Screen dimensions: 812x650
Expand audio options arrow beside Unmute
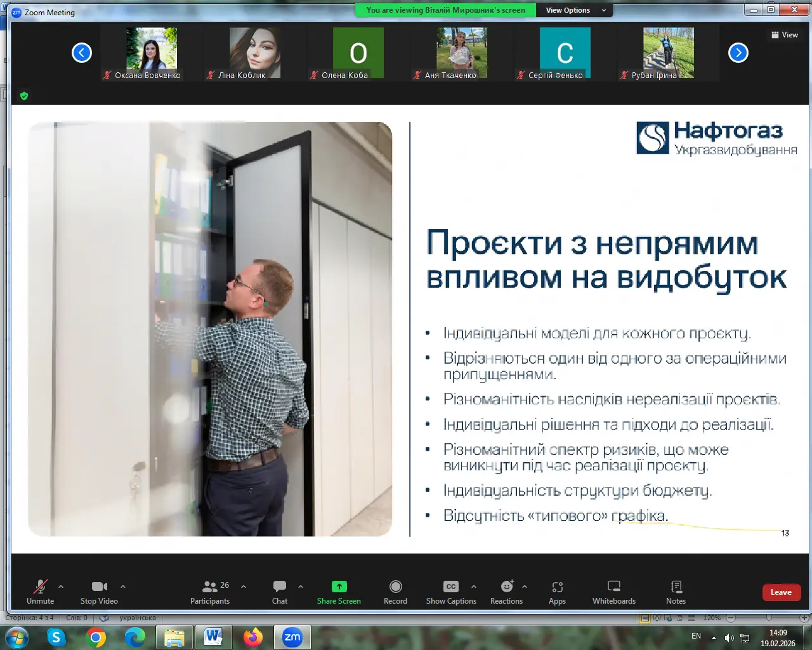click(61, 587)
